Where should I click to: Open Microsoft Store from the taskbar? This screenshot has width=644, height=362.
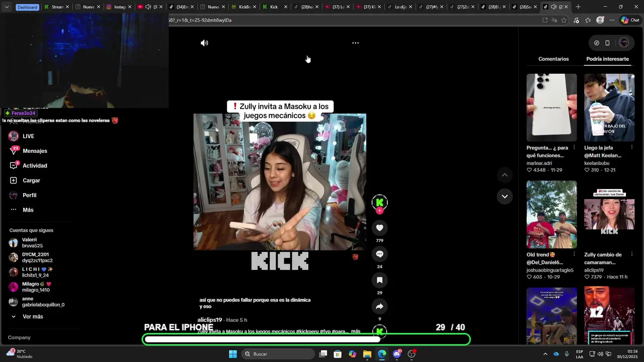[x=338, y=354]
